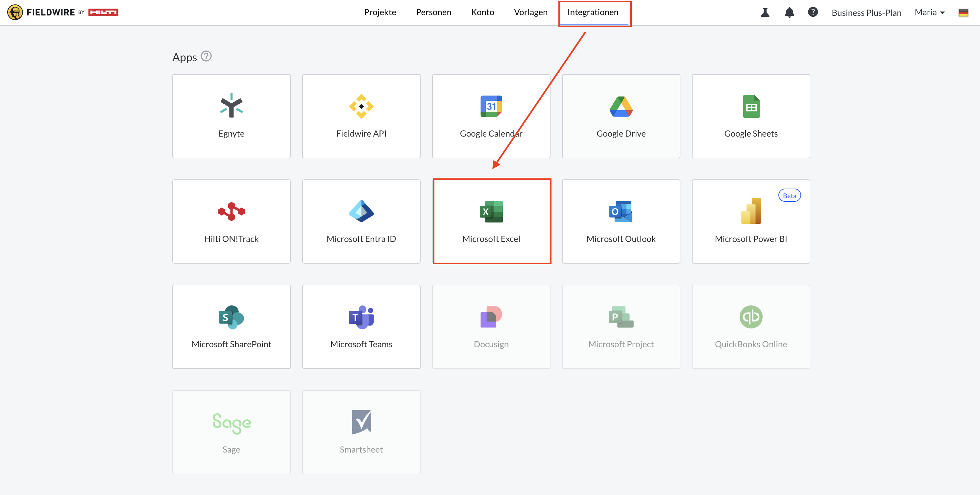Select the Microsoft Entra ID icon
Screen dimensions: 980x495
point(361,211)
